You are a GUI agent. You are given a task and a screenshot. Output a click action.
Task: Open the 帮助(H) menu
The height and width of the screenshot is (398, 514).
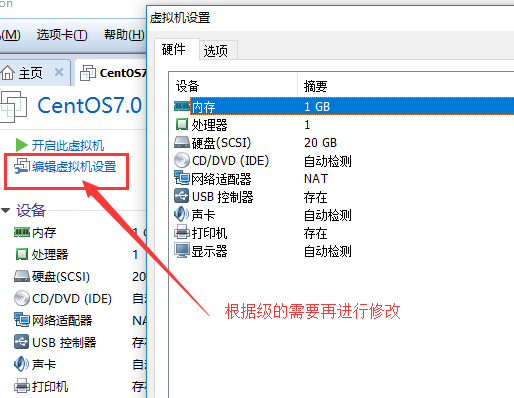tap(124, 35)
